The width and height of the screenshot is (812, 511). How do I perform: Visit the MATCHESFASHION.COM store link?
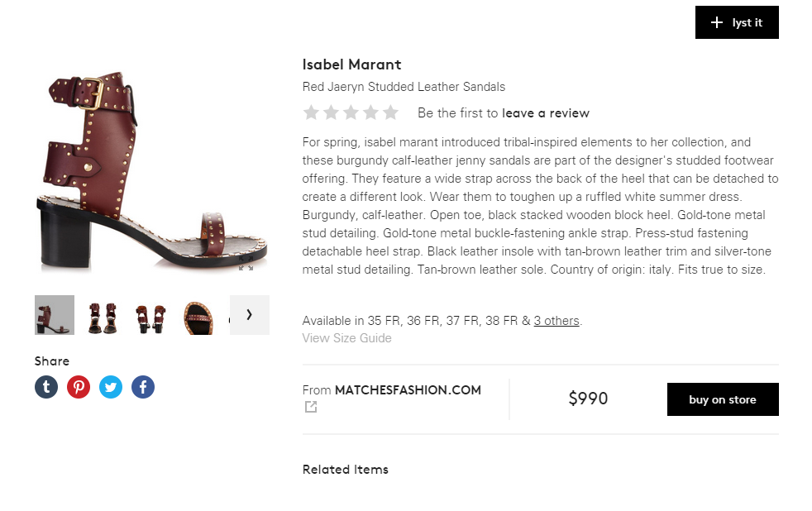(x=408, y=390)
